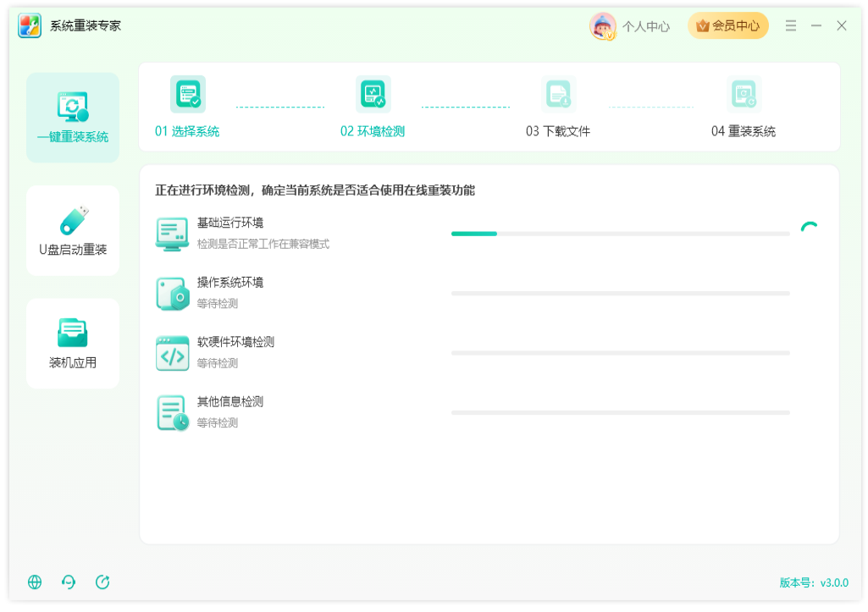
Task: Click the 基础运行环境 title text
Action: coord(230,223)
